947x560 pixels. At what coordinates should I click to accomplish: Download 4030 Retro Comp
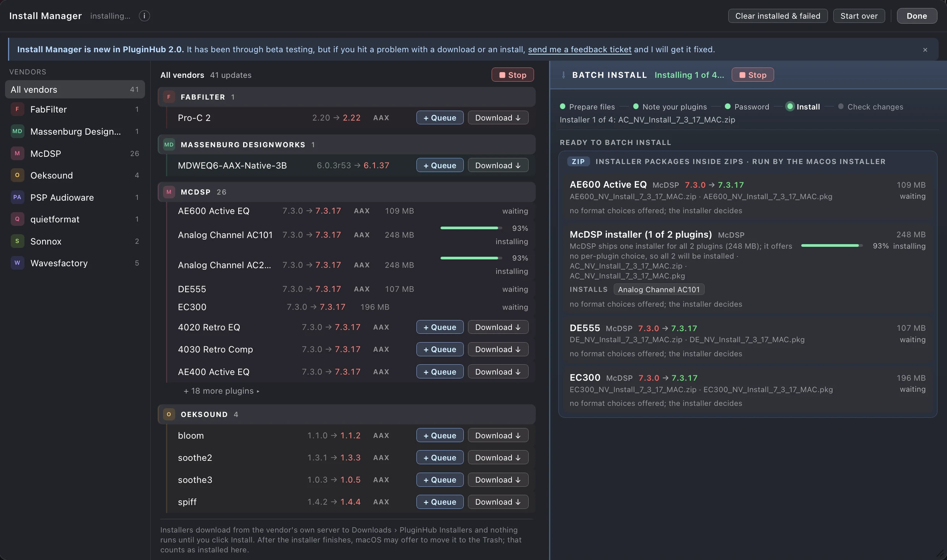pos(498,349)
